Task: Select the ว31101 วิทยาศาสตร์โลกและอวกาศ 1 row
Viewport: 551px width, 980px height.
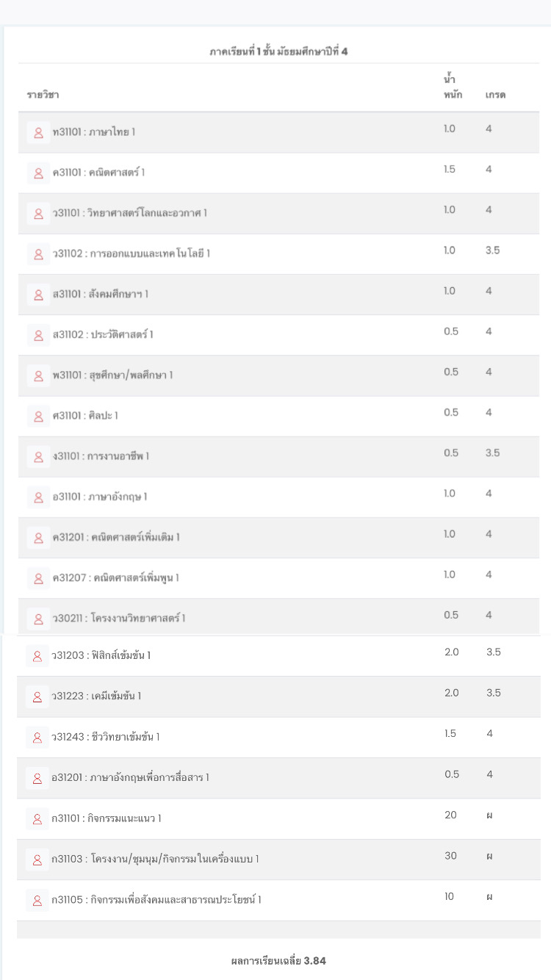Action: coord(278,213)
